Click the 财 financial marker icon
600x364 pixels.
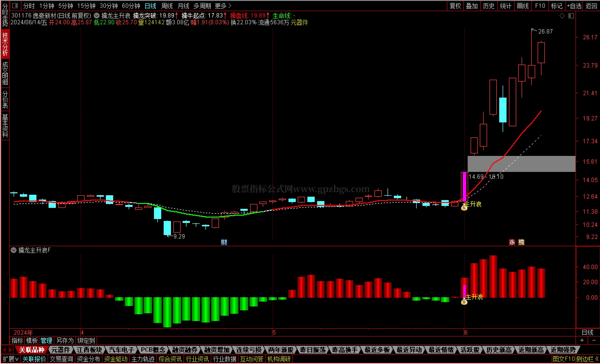[x=224, y=242]
